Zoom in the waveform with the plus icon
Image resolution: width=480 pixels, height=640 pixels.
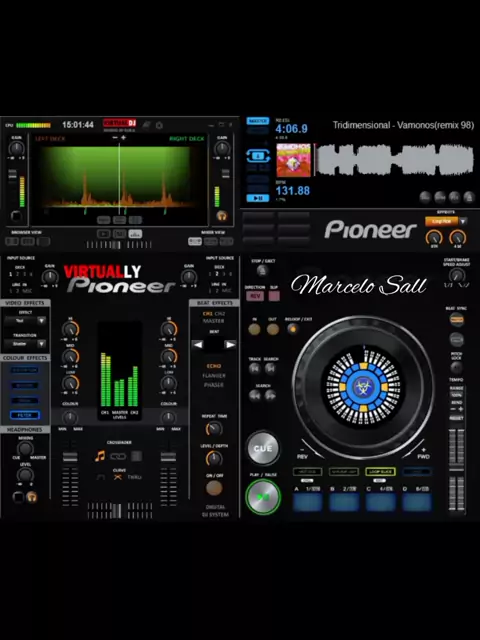click(123, 138)
